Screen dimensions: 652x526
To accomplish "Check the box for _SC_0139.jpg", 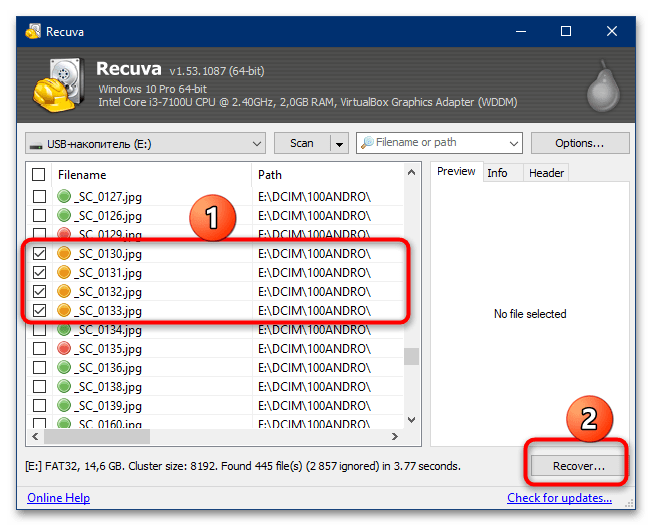I will click(x=39, y=405).
